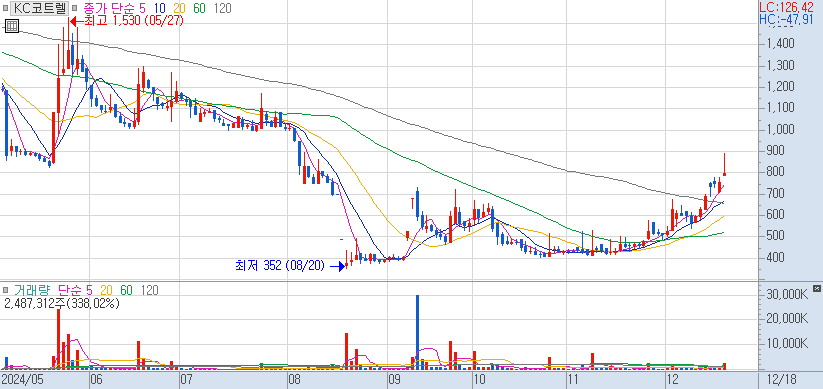Click the tallest blue volume bar in September

pyautogui.click(x=417, y=332)
